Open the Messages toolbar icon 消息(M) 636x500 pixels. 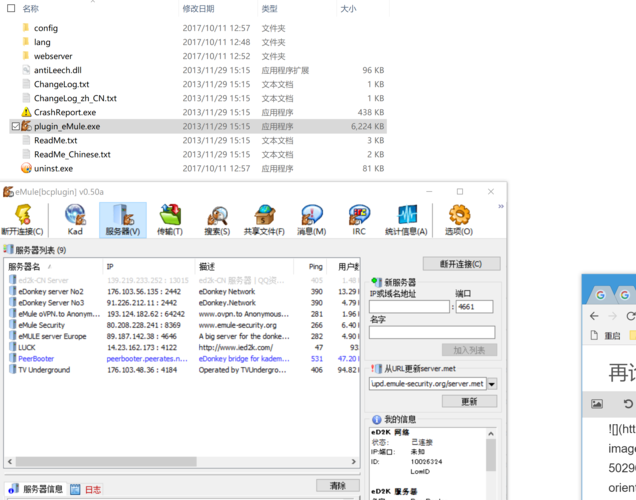(312, 219)
